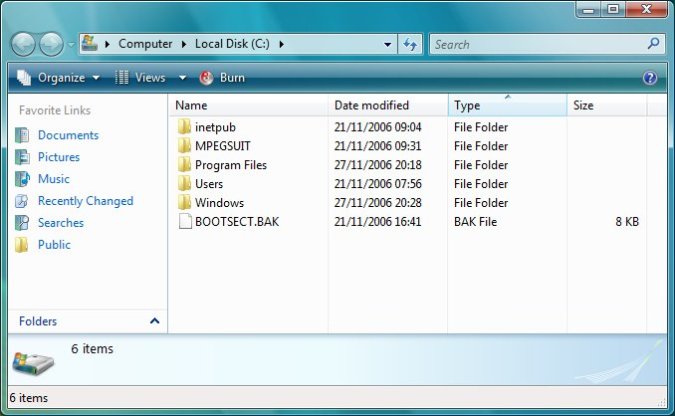This screenshot has height=416, width=675.
Task: Click the magnifying glass search icon
Action: pos(653,43)
